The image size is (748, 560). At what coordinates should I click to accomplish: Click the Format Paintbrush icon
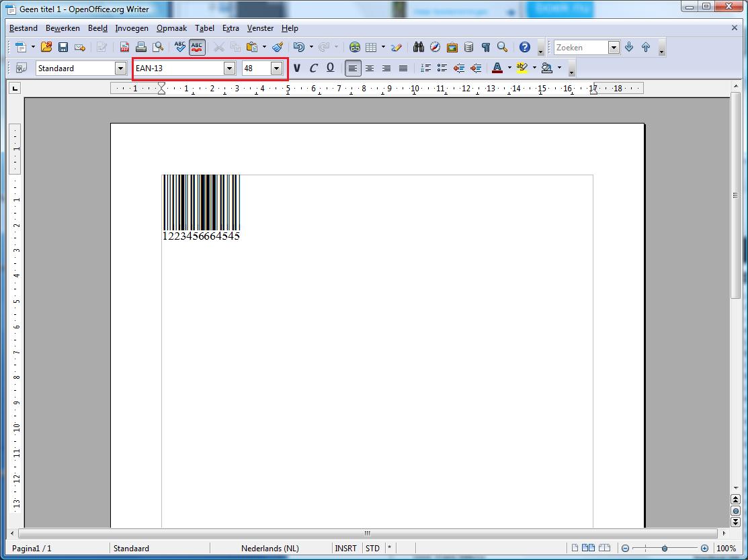[278, 47]
